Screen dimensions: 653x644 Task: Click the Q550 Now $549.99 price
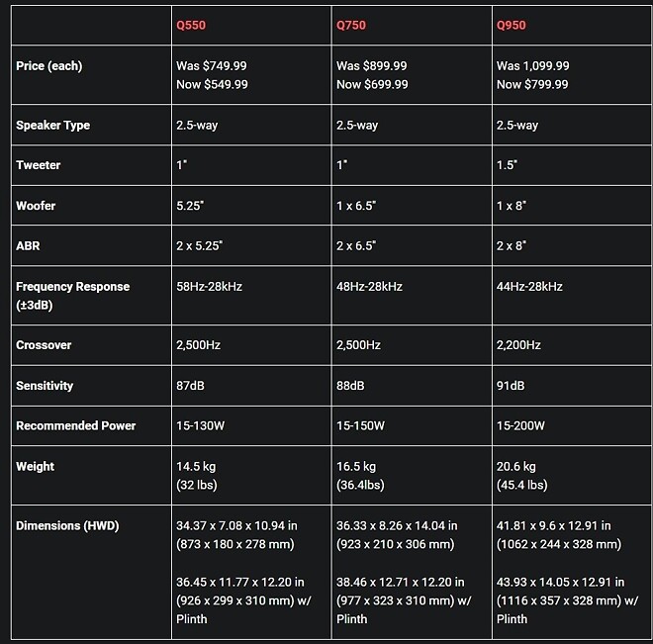212,84
